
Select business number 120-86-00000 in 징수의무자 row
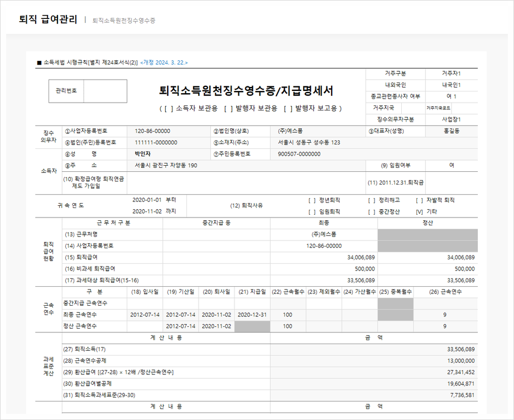point(152,131)
